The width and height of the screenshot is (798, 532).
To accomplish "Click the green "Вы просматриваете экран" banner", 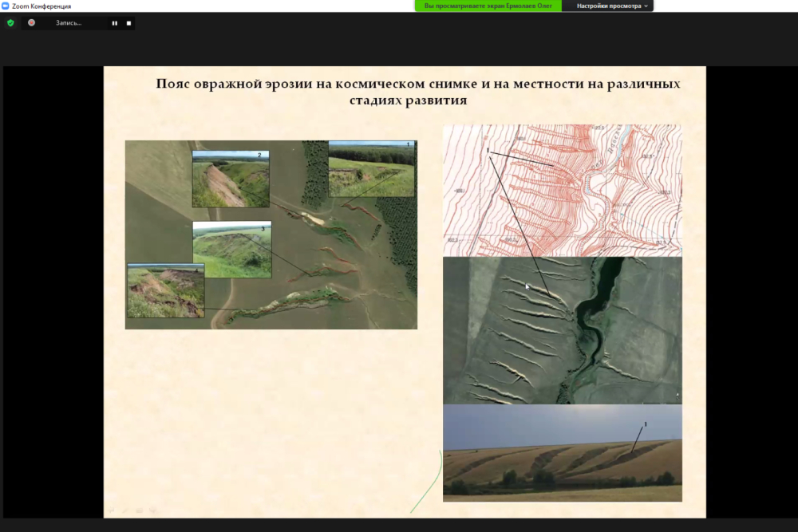I will (488, 6).
